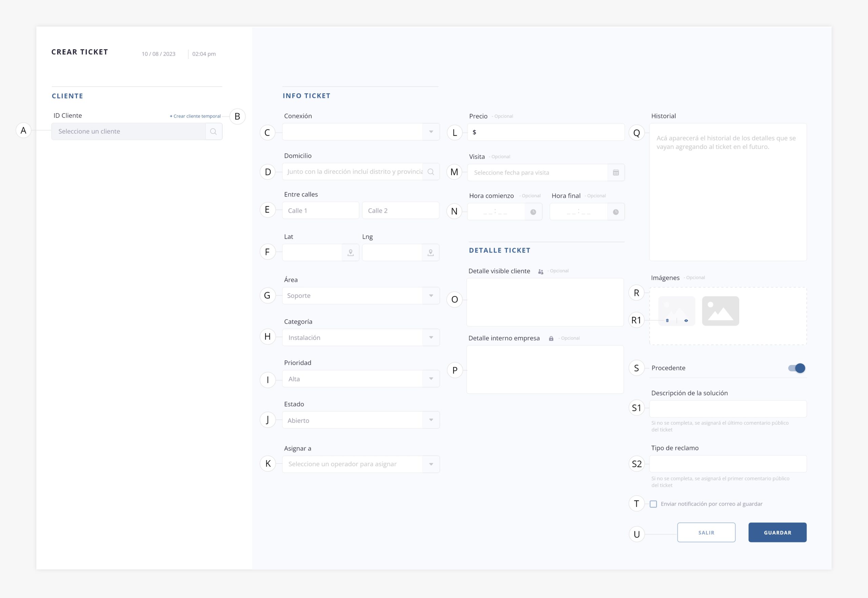Viewport: 868px width, 598px height.
Task: Open the Prioridad dropdown showing Alta
Action: pyautogui.click(x=431, y=379)
